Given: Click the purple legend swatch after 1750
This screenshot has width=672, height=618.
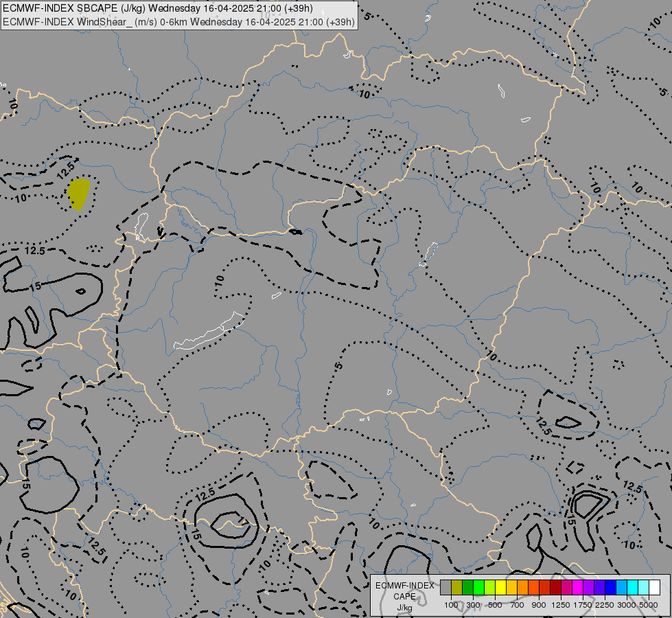Looking at the screenshot, I should (x=588, y=587).
